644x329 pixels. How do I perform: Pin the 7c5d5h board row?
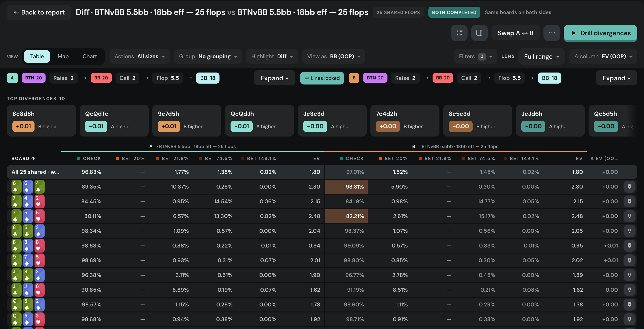point(629,216)
